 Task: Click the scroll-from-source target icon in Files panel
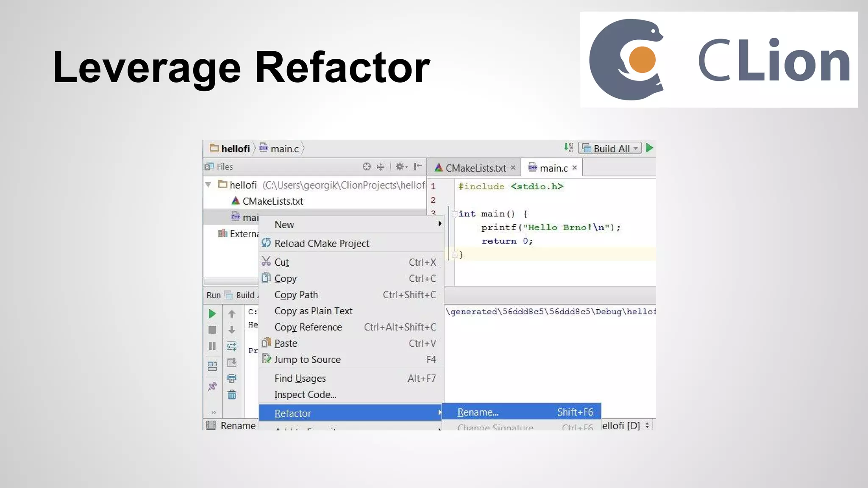pyautogui.click(x=367, y=167)
